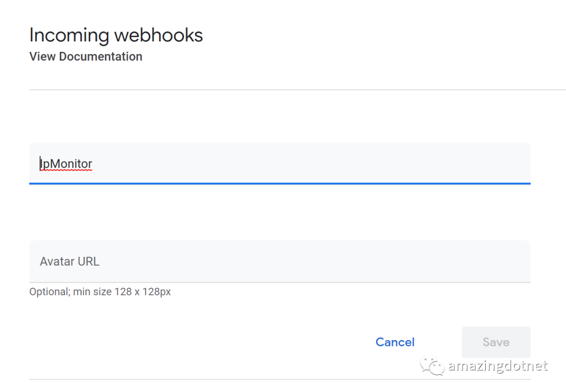566x392 pixels.
Task: Focus the Avatar URL input field
Action: (x=280, y=262)
